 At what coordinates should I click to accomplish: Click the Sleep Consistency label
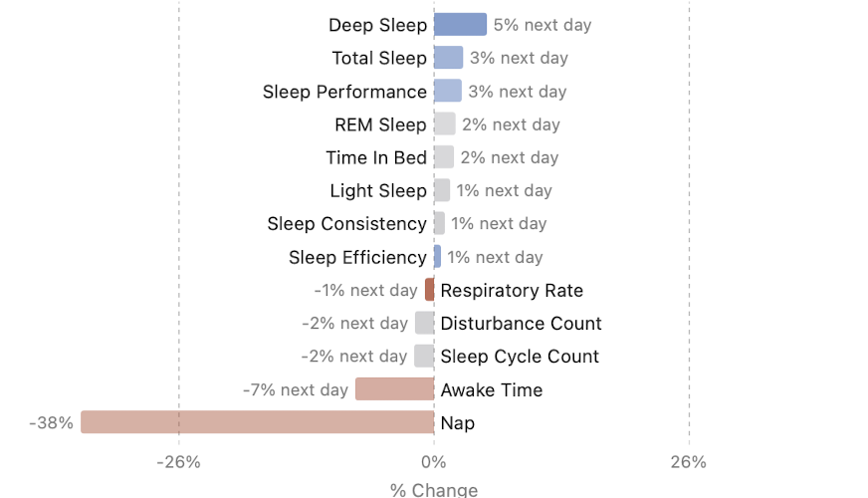coord(346,224)
